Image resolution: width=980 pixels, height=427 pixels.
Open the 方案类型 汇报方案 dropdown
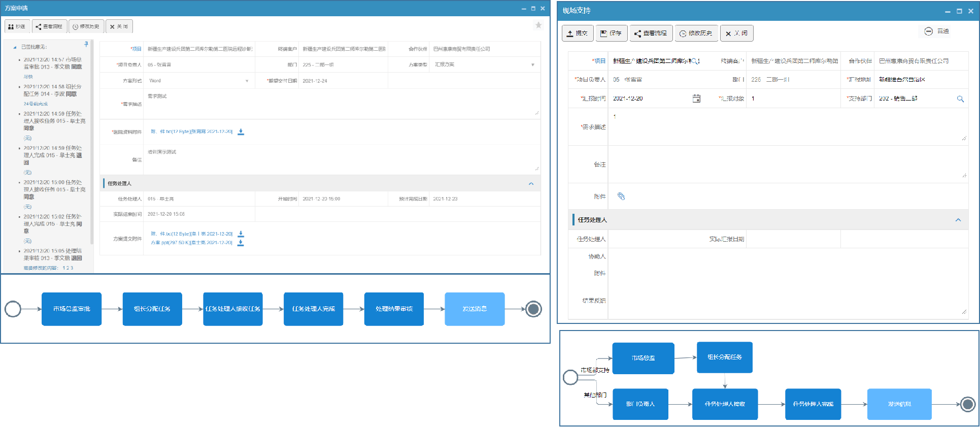532,65
